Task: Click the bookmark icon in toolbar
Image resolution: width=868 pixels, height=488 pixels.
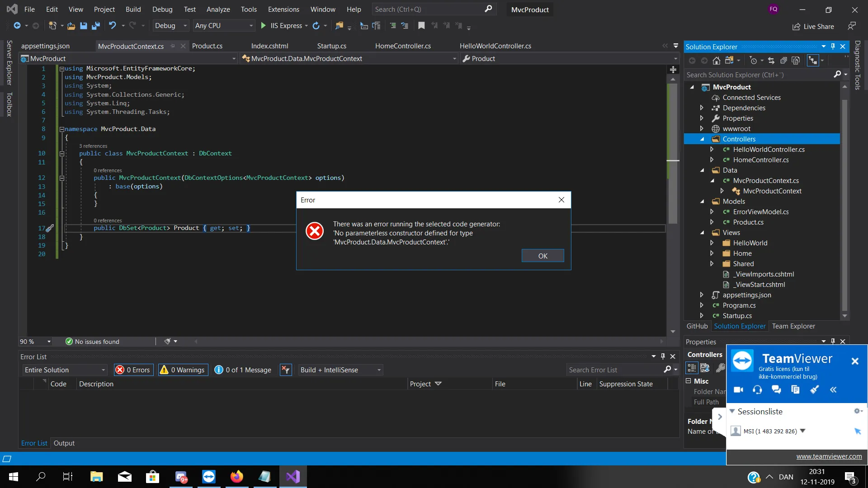Action: [x=421, y=26]
